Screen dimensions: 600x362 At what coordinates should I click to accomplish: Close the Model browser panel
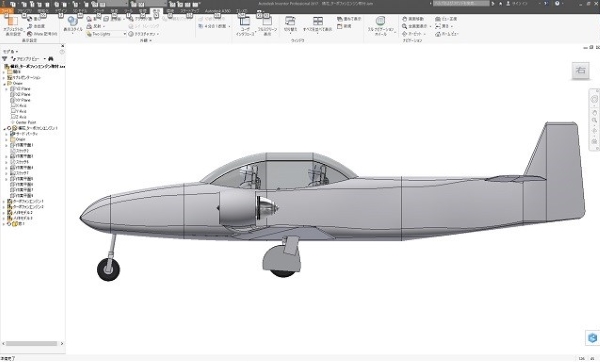point(63,46)
